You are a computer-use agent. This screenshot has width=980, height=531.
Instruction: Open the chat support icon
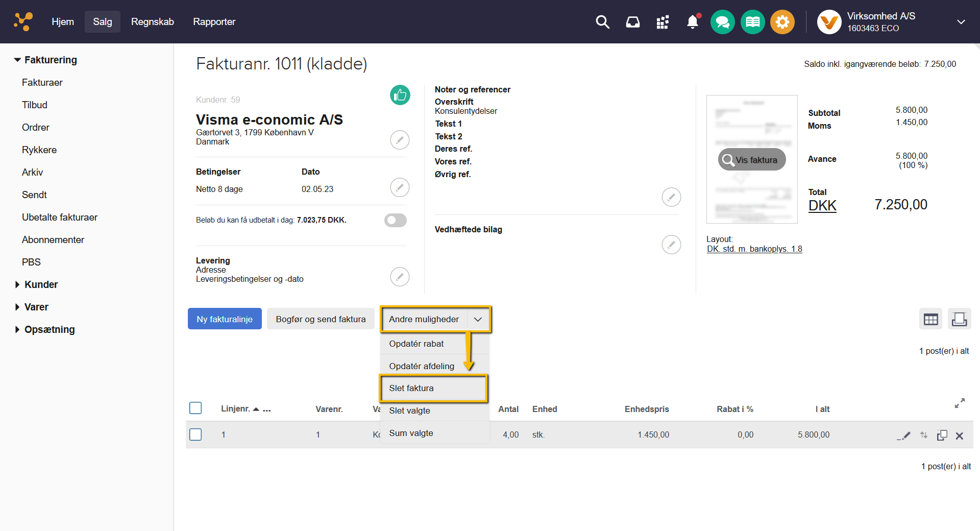tap(723, 22)
